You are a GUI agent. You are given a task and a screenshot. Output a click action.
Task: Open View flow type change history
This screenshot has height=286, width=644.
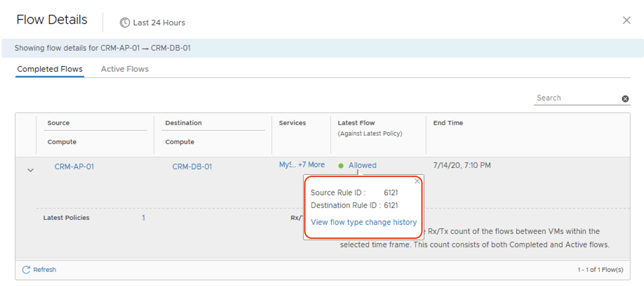click(x=363, y=222)
